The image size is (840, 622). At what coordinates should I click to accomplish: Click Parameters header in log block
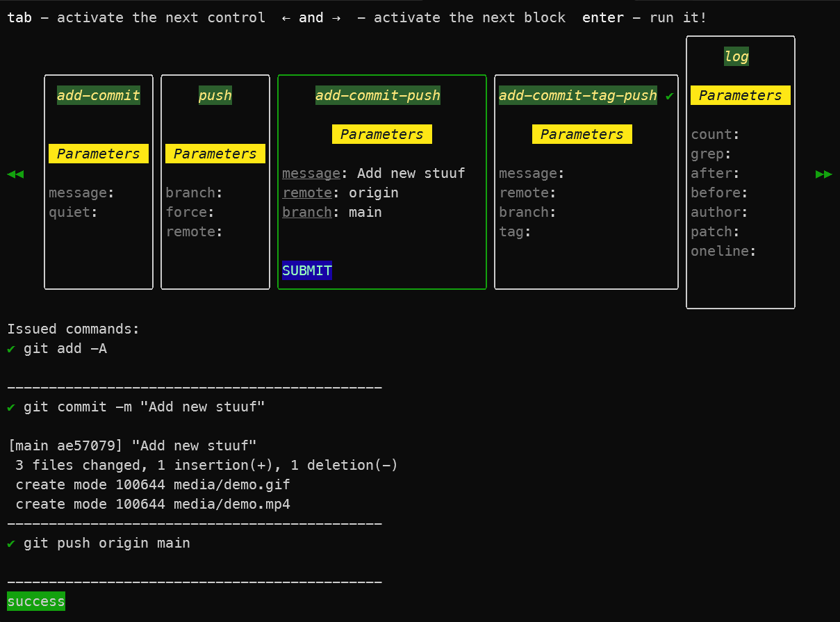[x=741, y=95]
